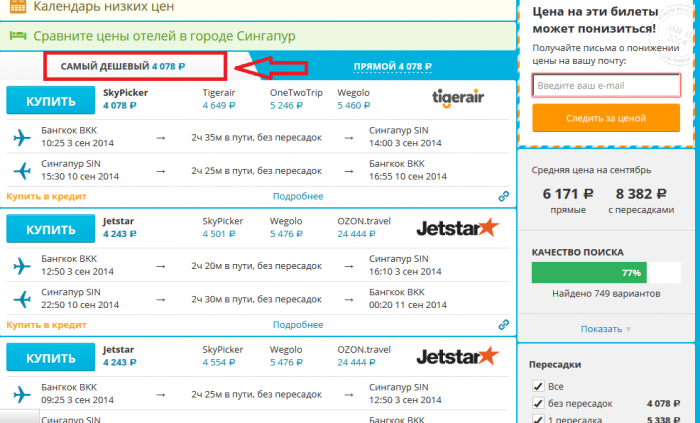Click chain link icon on the 12:50 Jetstar offer
The height and width of the screenshot is (423, 700).
pos(504,325)
